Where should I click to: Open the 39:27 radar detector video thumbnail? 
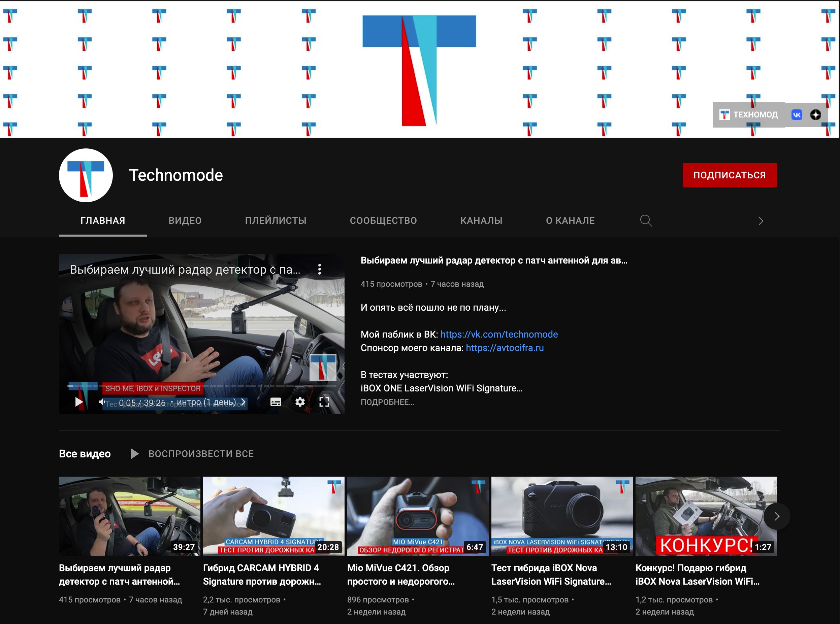point(130,516)
